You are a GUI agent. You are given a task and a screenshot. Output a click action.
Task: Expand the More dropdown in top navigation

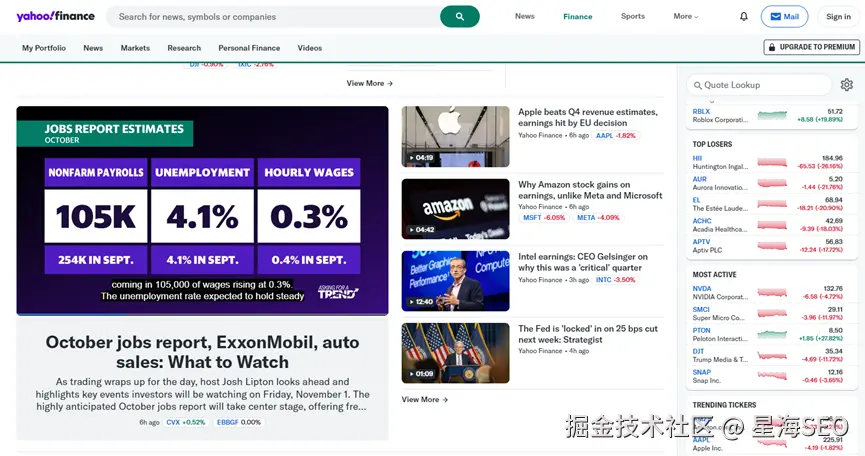tap(685, 17)
